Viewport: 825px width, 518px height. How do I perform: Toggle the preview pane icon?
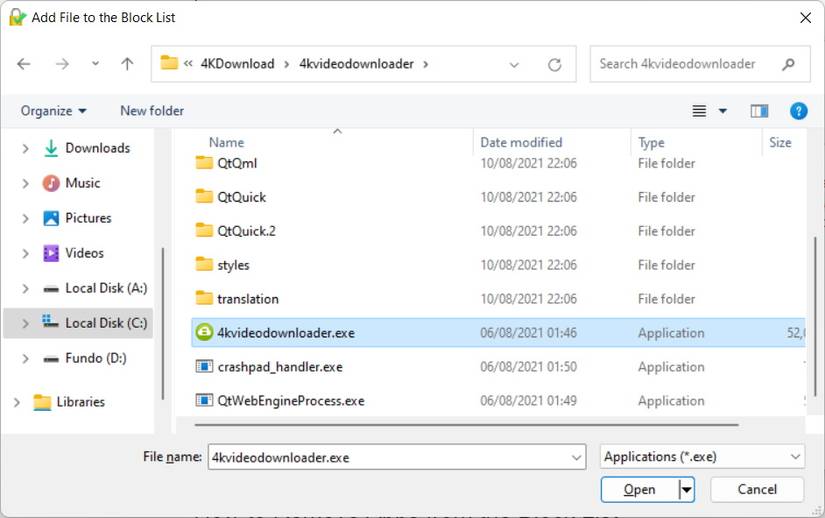759,111
